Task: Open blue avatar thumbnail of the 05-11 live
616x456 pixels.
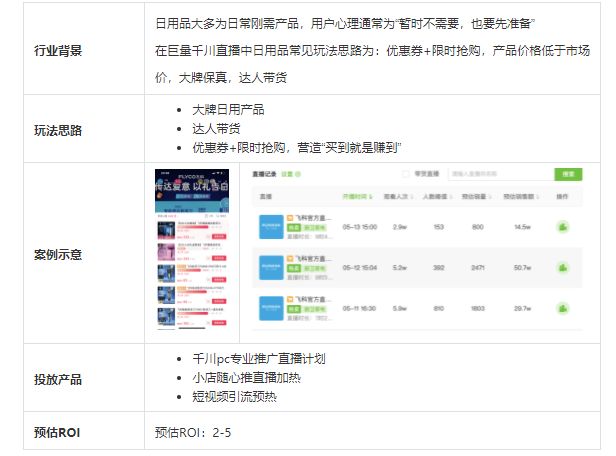Action: [x=271, y=309]
